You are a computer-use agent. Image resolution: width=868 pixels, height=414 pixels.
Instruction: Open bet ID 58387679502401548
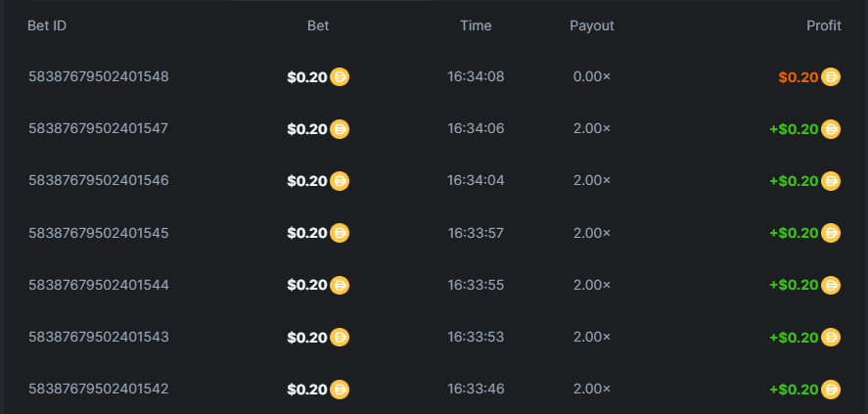coord(99,76)
